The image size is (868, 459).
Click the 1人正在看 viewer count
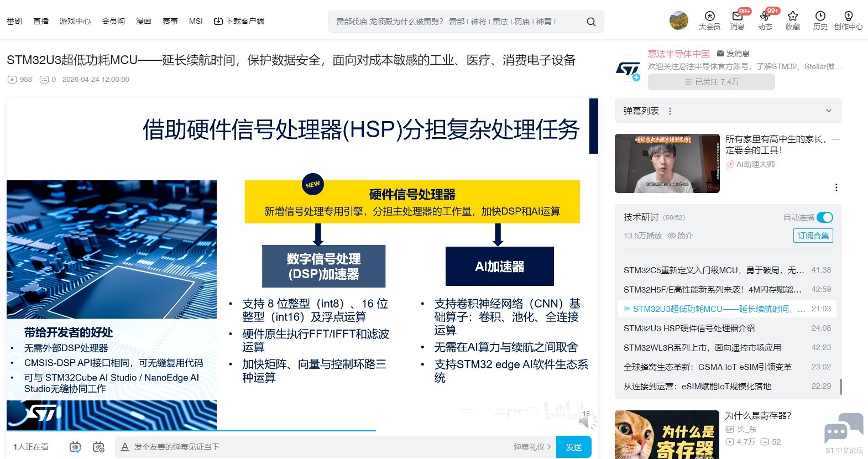[x=31, y=447]
